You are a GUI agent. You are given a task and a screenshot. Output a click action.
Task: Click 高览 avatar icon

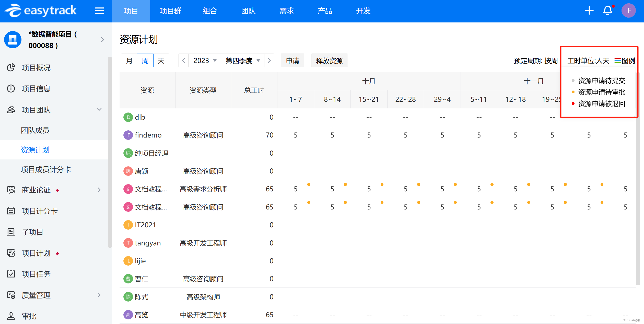(x=128, y=315)
